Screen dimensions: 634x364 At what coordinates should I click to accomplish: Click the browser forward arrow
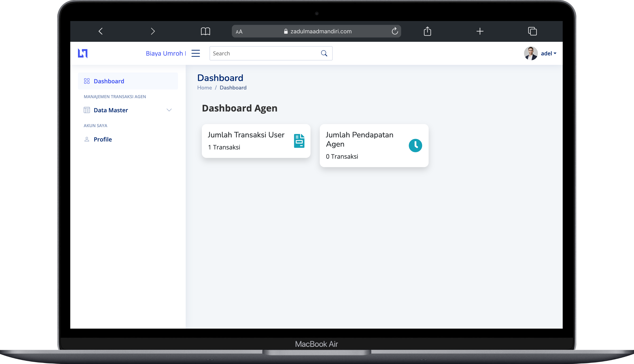coord(153,31)
